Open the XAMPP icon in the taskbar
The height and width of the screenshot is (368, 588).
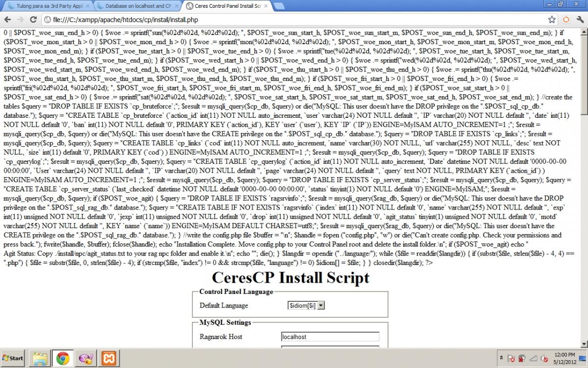(109, 359)
